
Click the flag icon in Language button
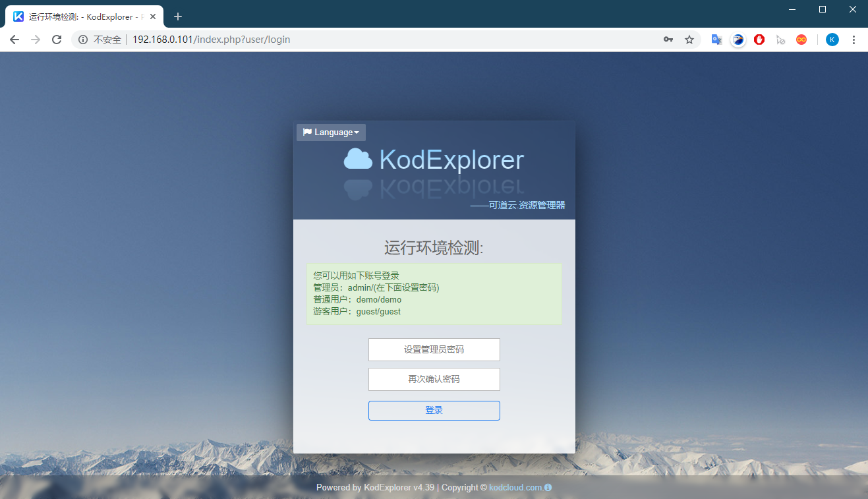point(307,132)
